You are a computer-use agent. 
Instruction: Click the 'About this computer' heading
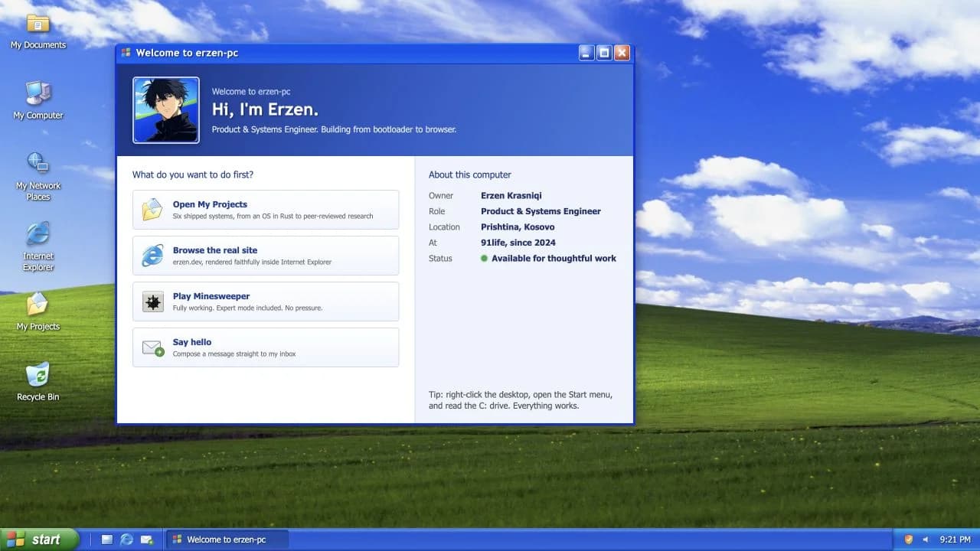(470, 174)
